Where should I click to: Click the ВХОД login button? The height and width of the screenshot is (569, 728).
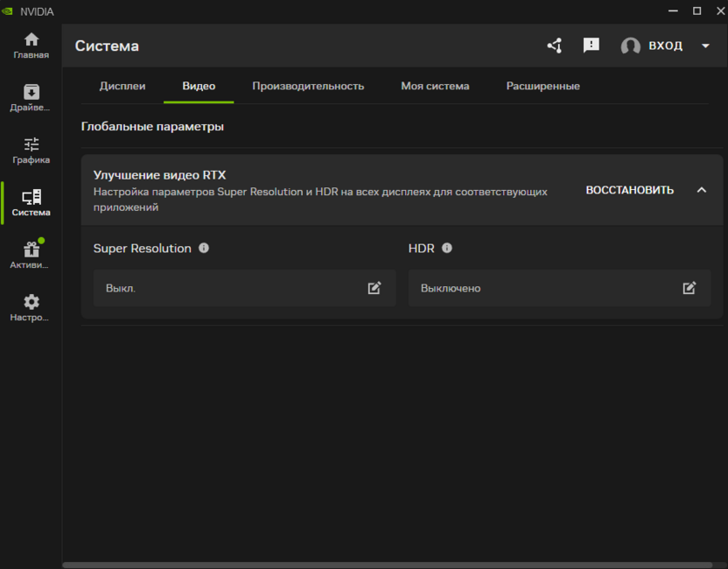coord(665,46)
